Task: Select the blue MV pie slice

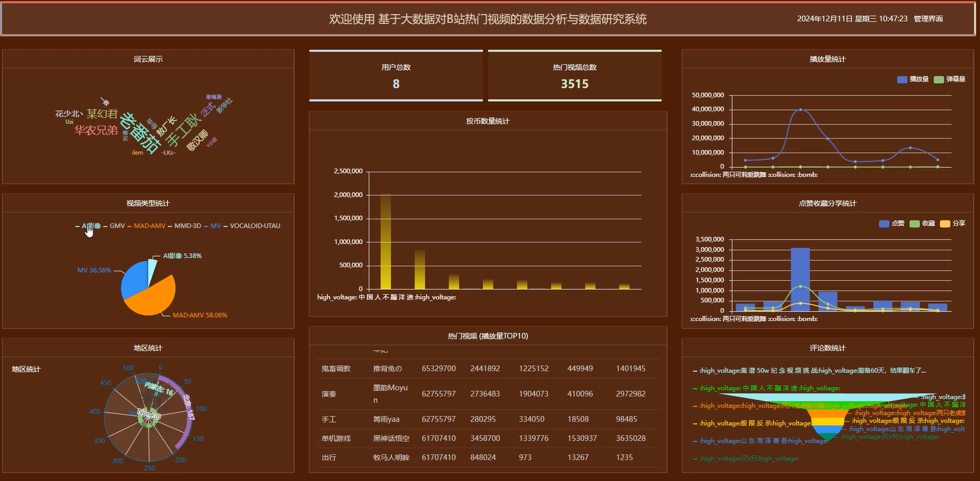Action: (x=133, y=280)
